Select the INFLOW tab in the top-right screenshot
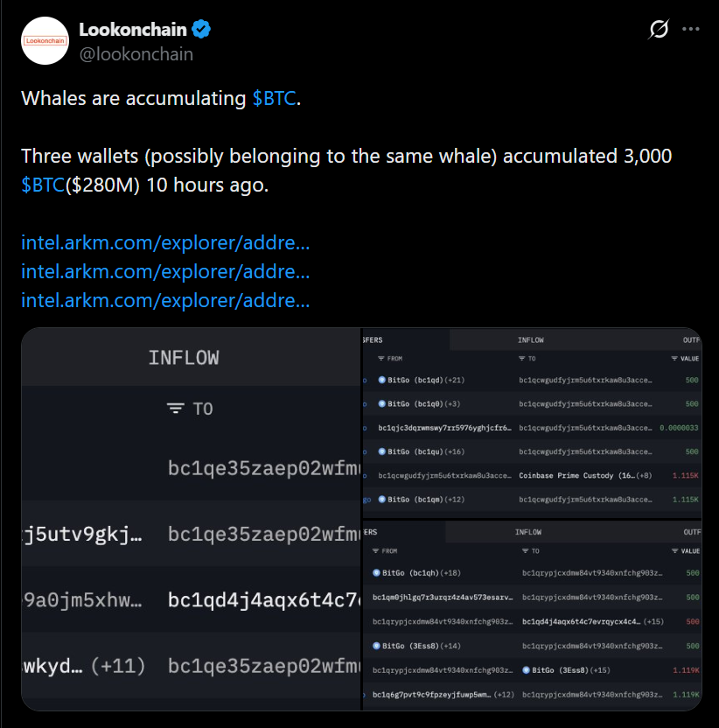The image size is (719, 728). [x=531, y=339]
